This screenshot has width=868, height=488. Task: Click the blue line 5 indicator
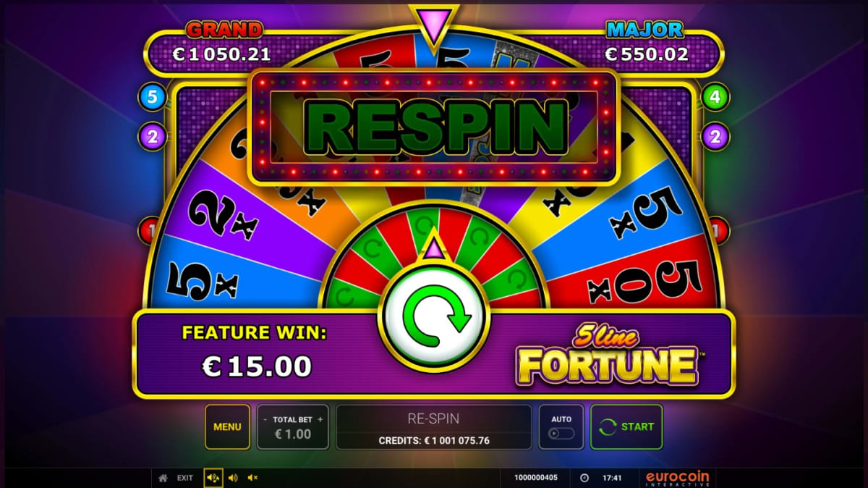point(152,97)
